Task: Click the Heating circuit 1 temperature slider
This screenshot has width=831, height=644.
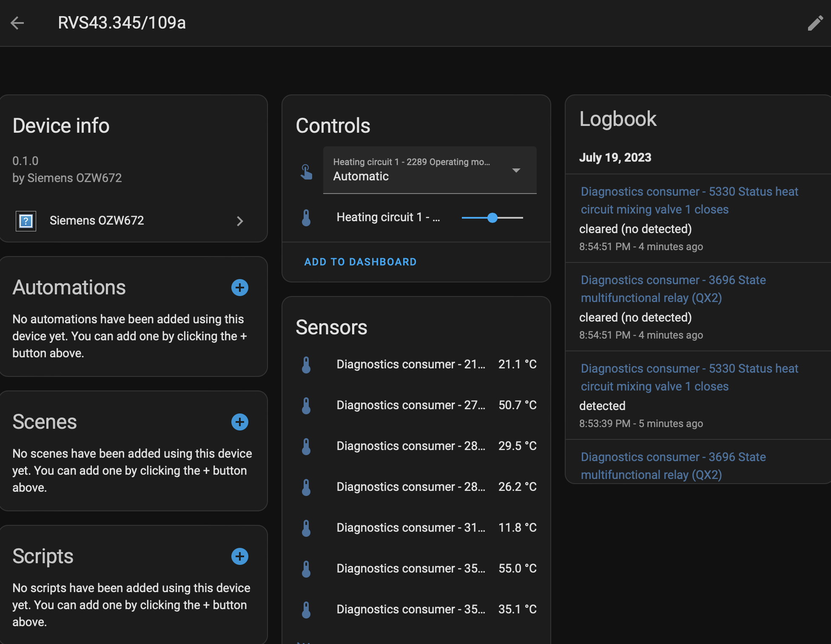Action: [492, 218]
